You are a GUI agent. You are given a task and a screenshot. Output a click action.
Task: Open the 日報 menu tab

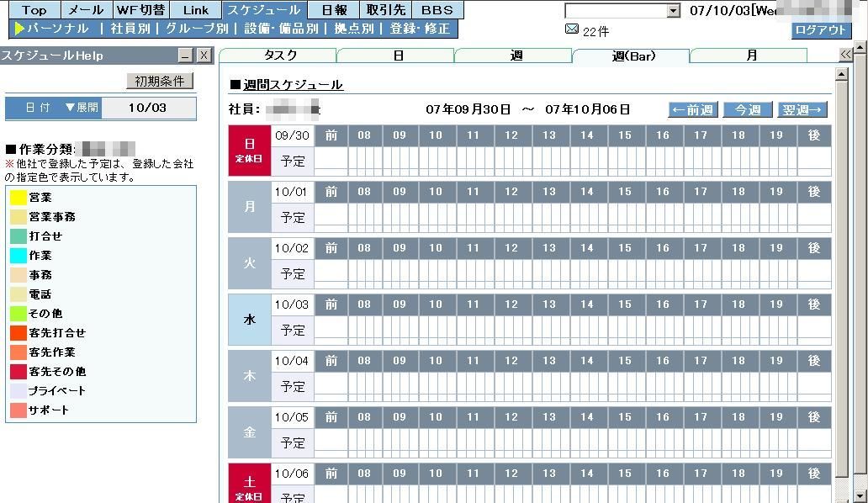tap(334, 10)
